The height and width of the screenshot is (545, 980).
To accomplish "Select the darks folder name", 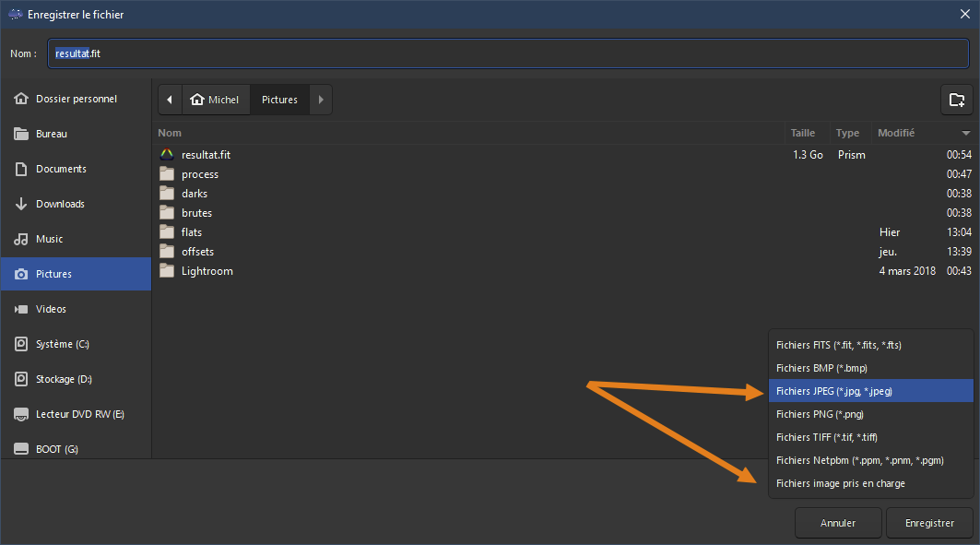I will pos(195,194).
